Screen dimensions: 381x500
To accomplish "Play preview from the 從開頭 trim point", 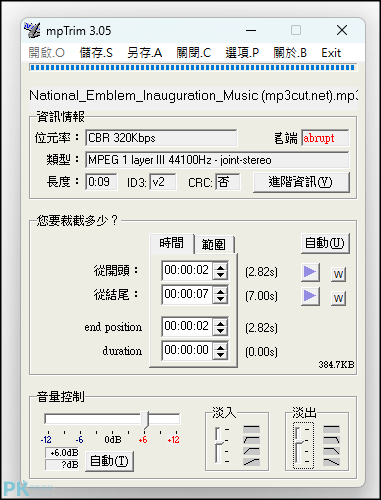I will point(310,272).
